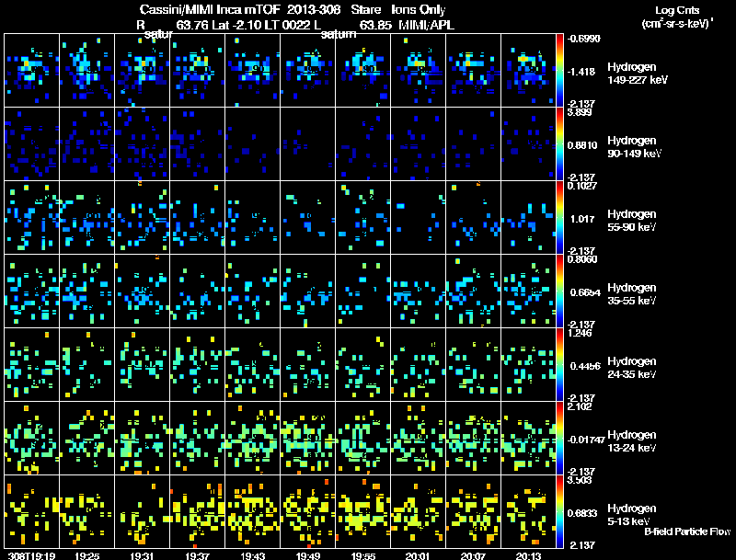Click the color bar for Hydrogen 55-90 keV
This screenshot has height=560, width=736.
pyautogui.click(x=559, y=218)
